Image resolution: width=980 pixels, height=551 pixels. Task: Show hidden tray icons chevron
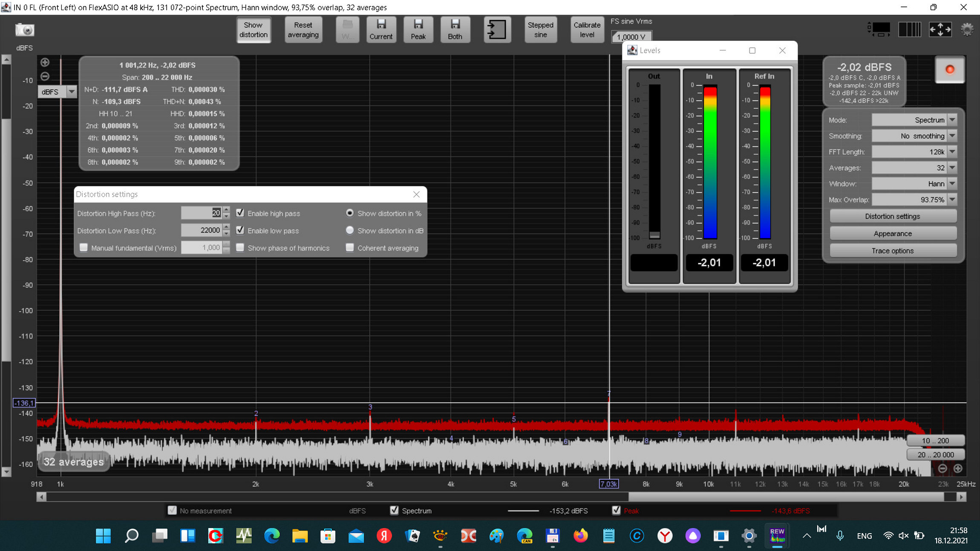tap(807, 536)
